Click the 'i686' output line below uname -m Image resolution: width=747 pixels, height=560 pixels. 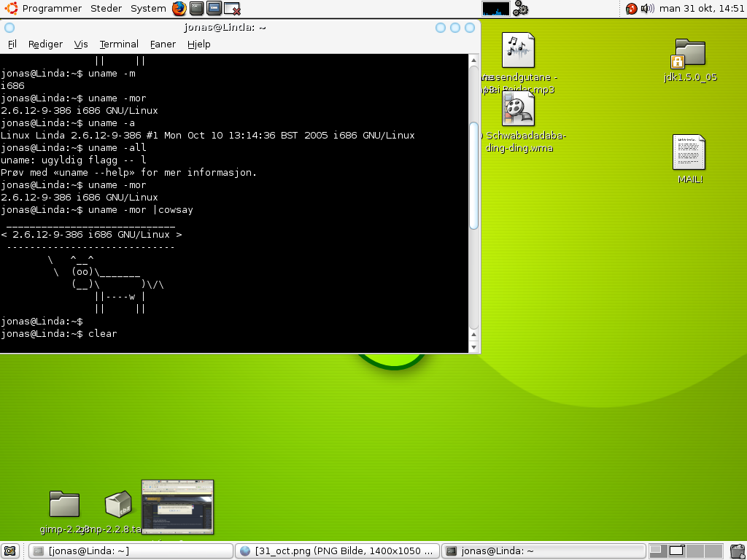13,86
